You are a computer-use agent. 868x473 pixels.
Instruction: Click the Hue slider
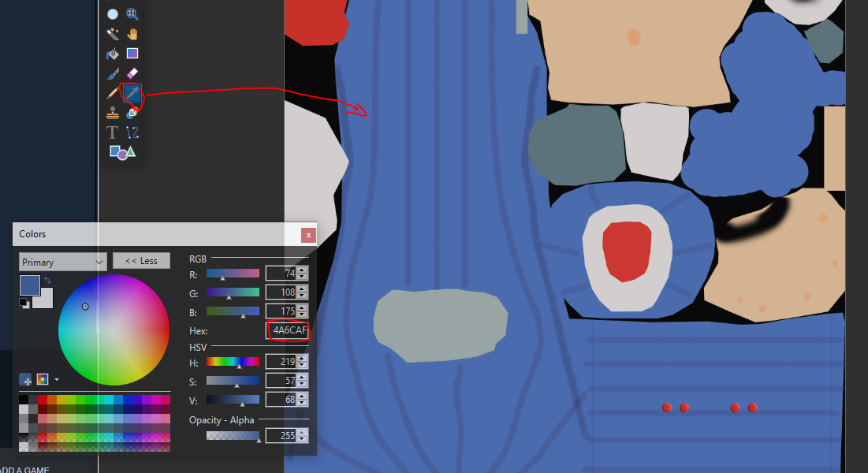[x=233, y=362]
